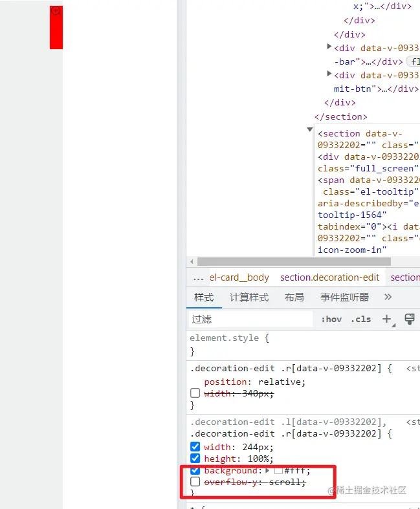
Task: Click the position: relative declaration
Action: click(255, 382)
